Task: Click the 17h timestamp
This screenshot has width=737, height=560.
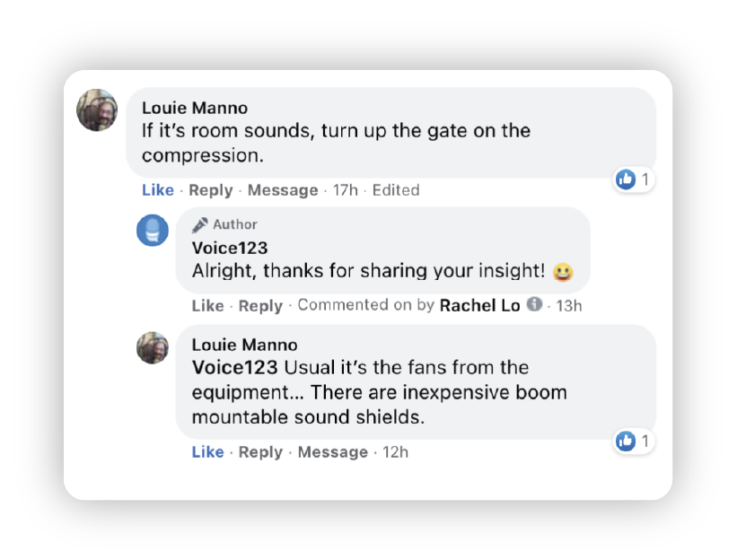Action: [345, 190]
